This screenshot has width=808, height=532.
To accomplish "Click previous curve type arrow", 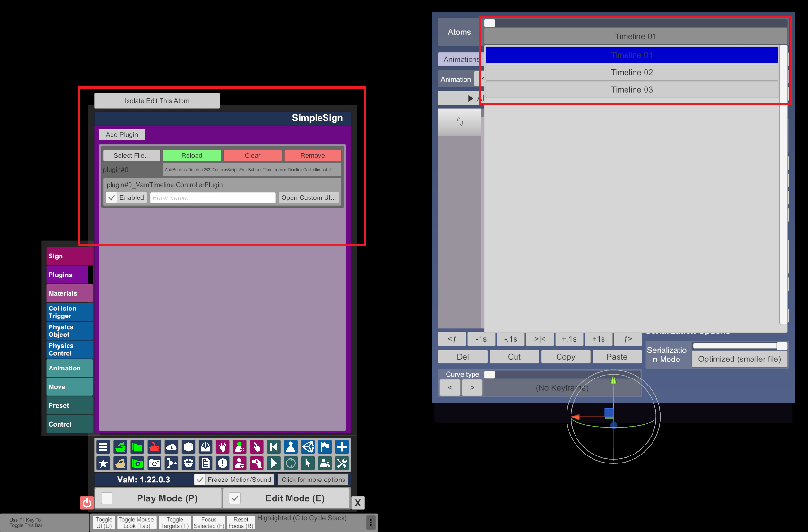I will tap(450, 388).
